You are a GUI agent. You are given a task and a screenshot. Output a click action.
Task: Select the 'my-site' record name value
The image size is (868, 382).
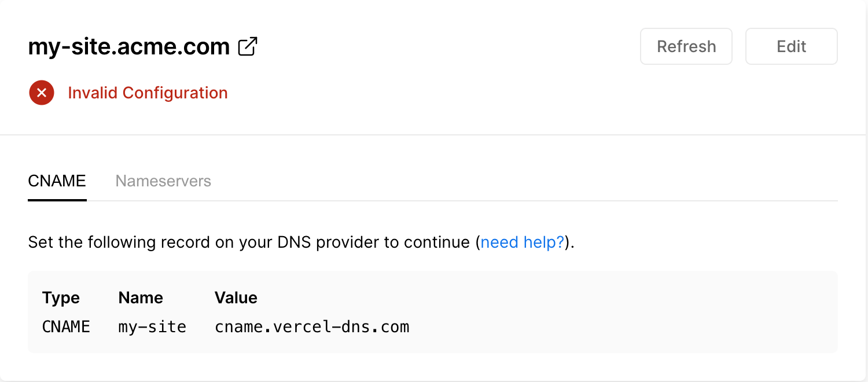[152, 327]
